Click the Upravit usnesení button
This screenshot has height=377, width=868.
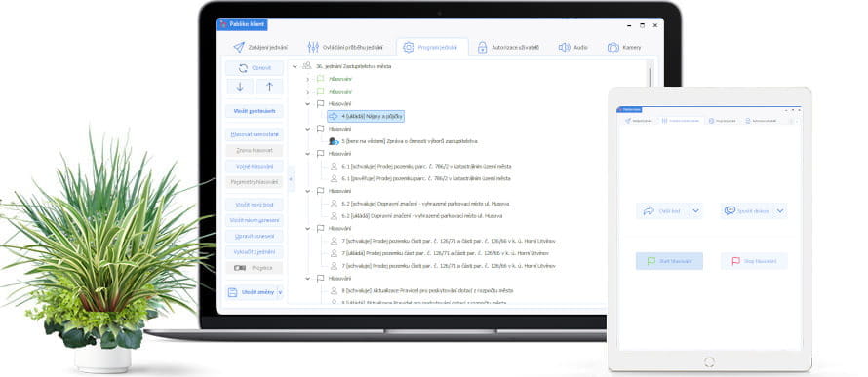point(255,237)
